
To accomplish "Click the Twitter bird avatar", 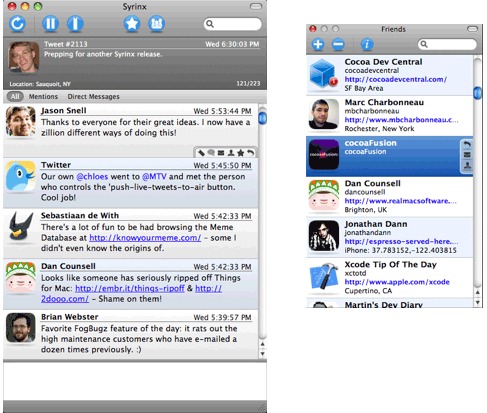I will pyautogui.click(x=20, y=176).
